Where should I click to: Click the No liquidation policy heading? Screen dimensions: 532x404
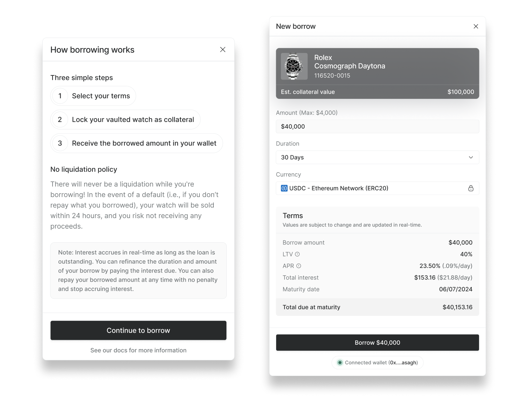[x=84, y=169]
